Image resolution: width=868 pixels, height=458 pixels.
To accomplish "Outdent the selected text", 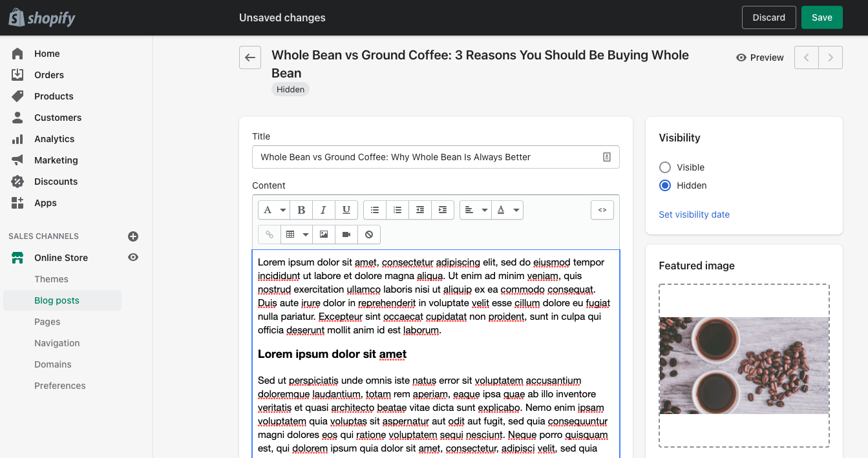I will coord(420,210).
